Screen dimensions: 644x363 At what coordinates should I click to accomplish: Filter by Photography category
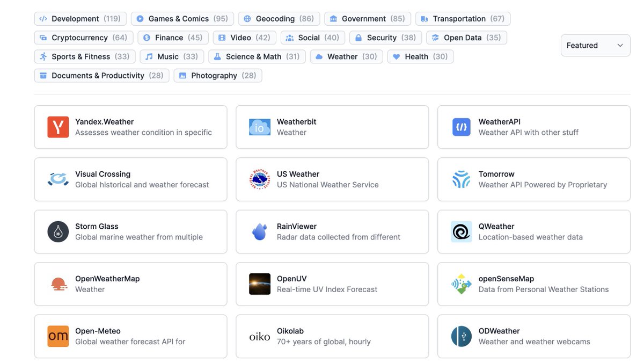tap(218, 76)
